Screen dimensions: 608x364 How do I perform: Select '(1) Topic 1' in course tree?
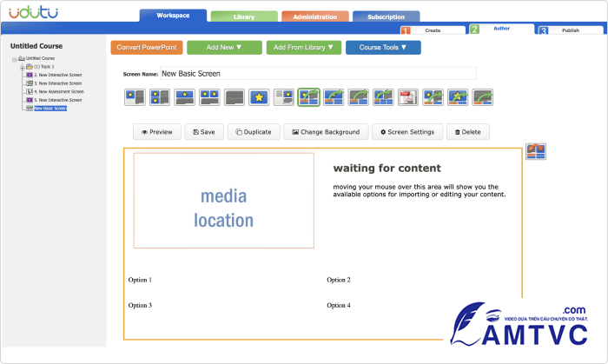click(43, 67)
